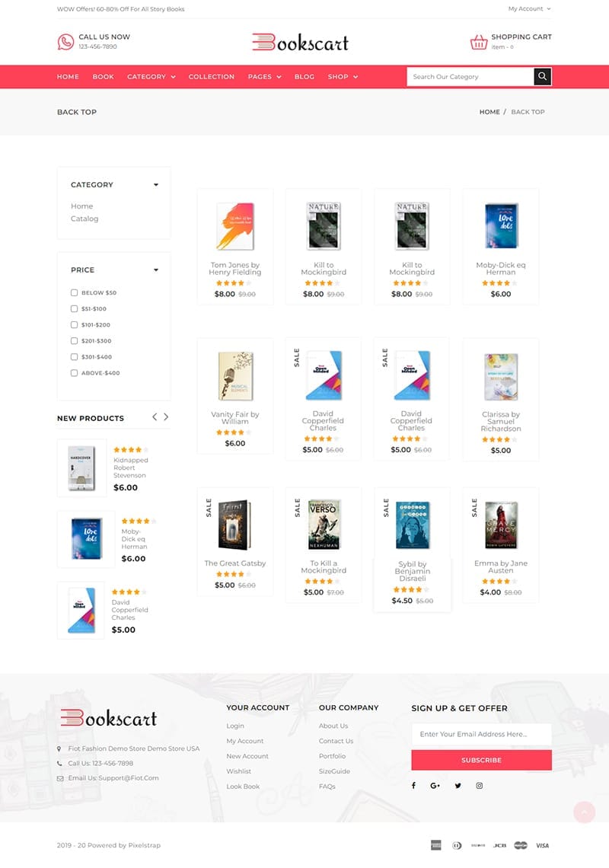This screenshot has width=609, height=868.
Task: Open the My Account dropdown
Action: click(x=529, y=9)
